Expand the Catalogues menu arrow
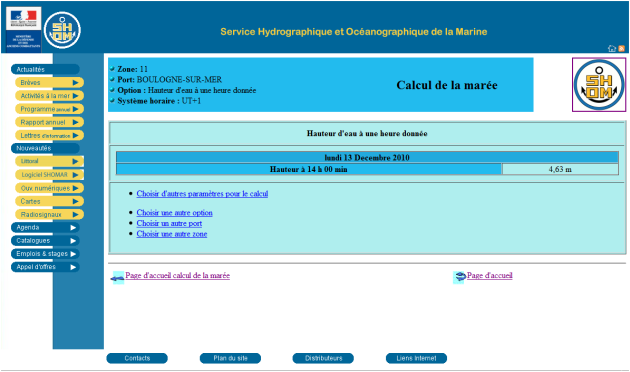Viewport: 630px width, 372px height. click(x=73, y=241)
